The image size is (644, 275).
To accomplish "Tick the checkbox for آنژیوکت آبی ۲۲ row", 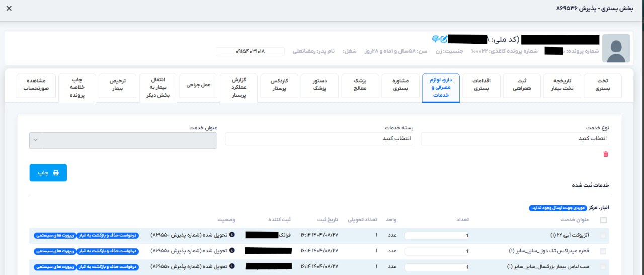I will click(603, 236).
